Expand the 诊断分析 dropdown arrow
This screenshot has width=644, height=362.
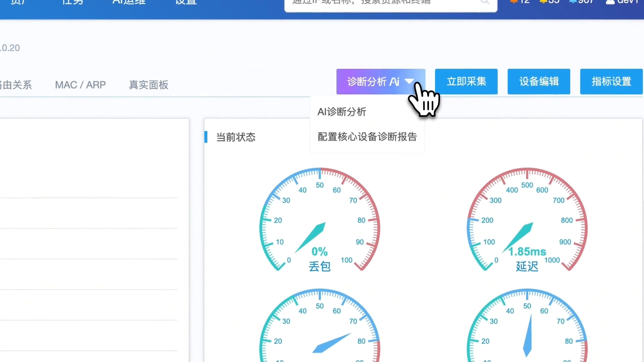click(x=410, y=81)
